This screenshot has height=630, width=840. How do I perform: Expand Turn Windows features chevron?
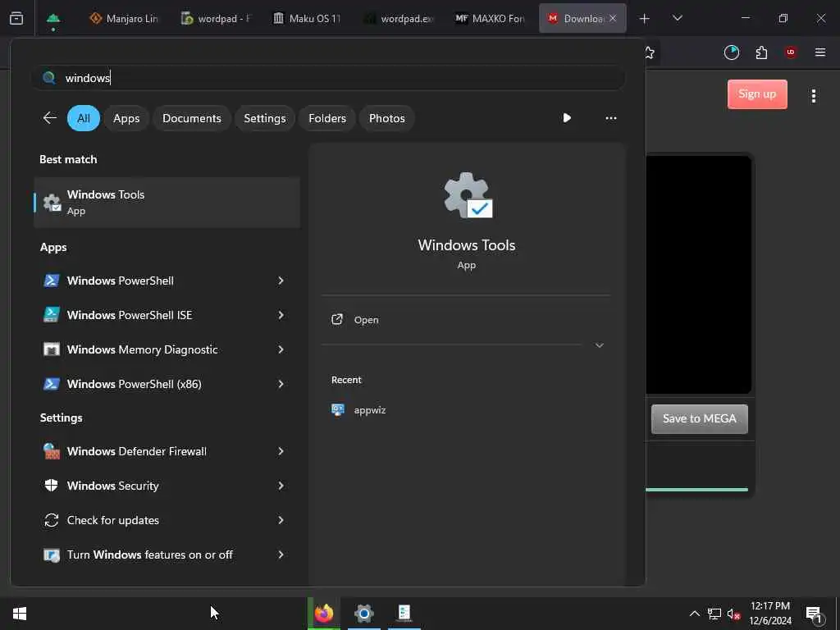[281, 555]
